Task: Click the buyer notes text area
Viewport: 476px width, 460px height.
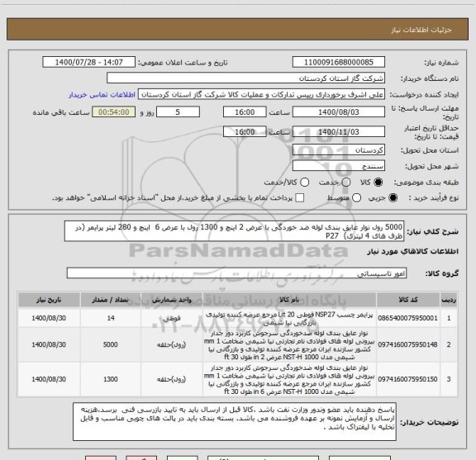Action: coord(235,422)
